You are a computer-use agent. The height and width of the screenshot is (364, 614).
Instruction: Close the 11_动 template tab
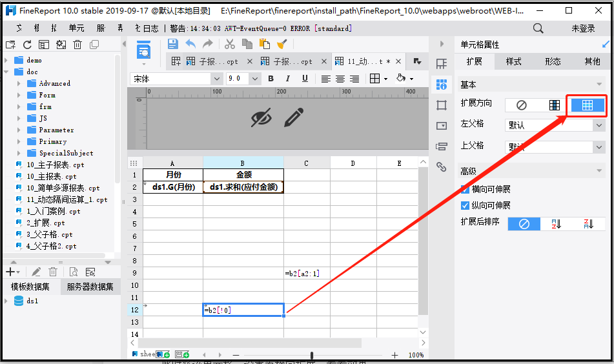(398, 61)
